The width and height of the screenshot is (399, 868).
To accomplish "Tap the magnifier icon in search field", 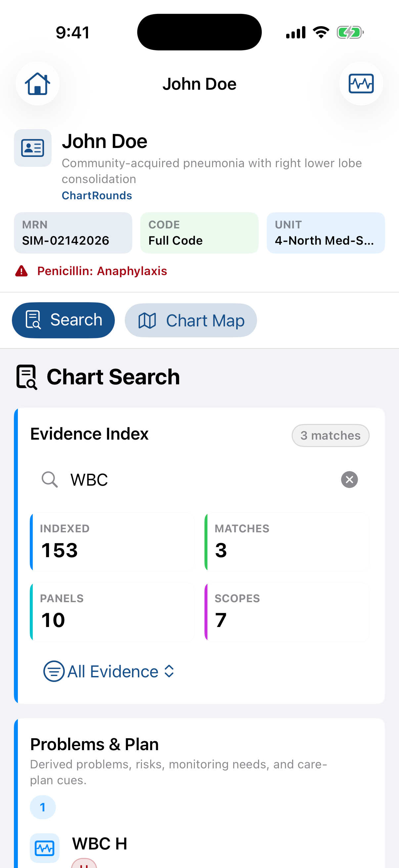I will [50, 479].
